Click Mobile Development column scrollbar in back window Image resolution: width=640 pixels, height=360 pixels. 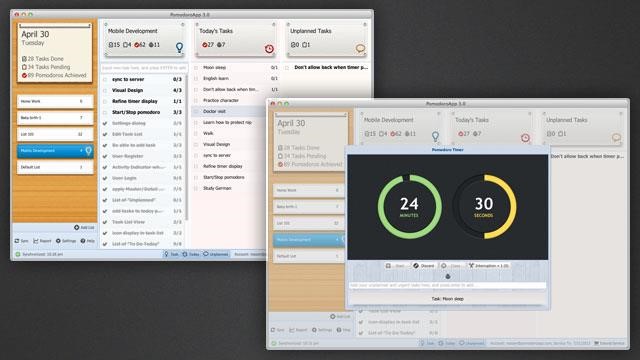click(x=187, y=147)
